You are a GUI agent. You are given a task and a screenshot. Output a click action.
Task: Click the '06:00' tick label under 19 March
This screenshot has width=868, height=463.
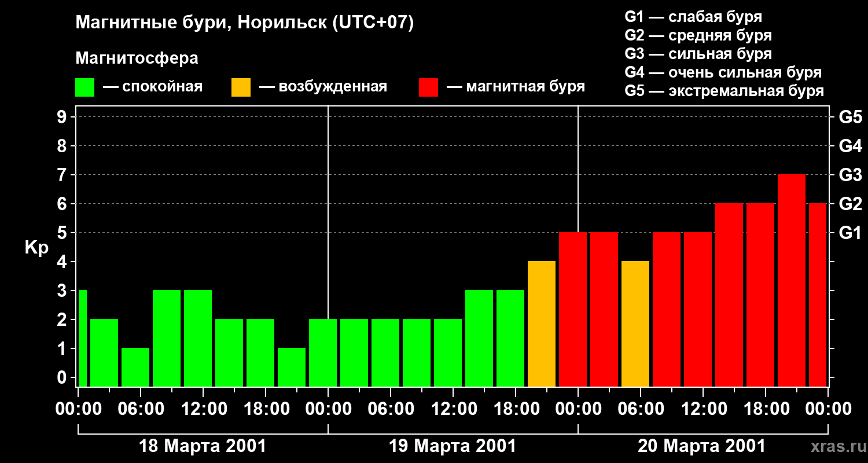(391, 409)
